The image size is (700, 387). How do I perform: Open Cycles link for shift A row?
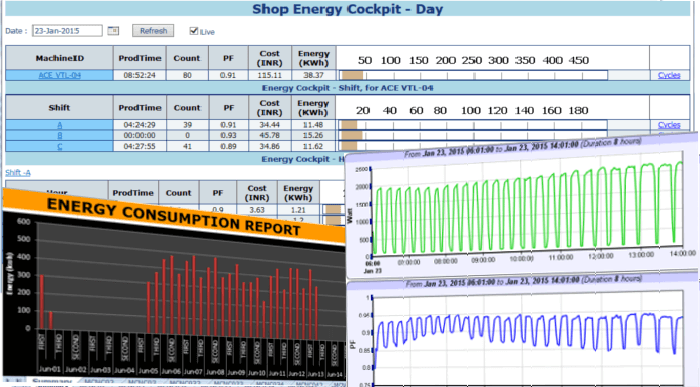point(669,125)
